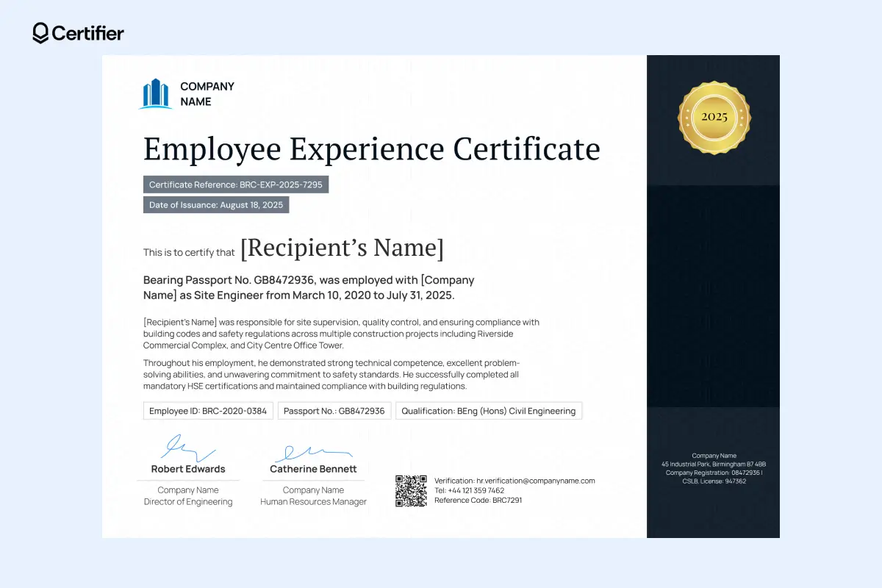
Task: Click Robert Edwards' signature graphic
Action: (x=184, y=447)
